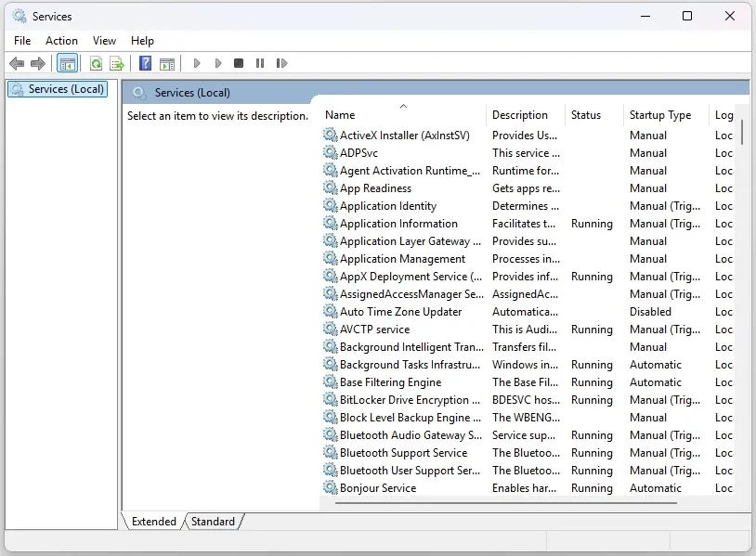Image resolution: width=756 pixels, height=556 pixels.
Task: Open the Action menu
Action: (x=61, y=41)
